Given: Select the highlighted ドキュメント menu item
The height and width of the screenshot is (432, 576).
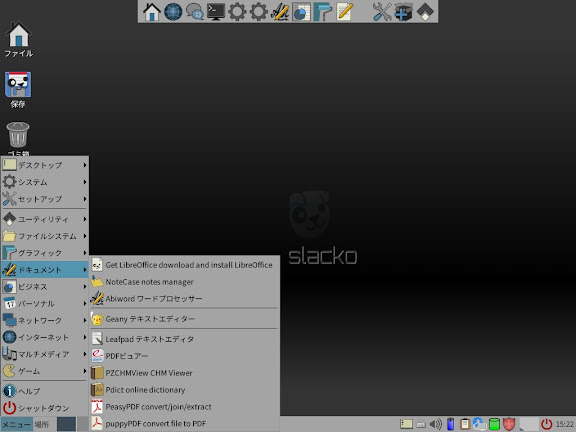Looking at the screenshot, I should [45, 270].
